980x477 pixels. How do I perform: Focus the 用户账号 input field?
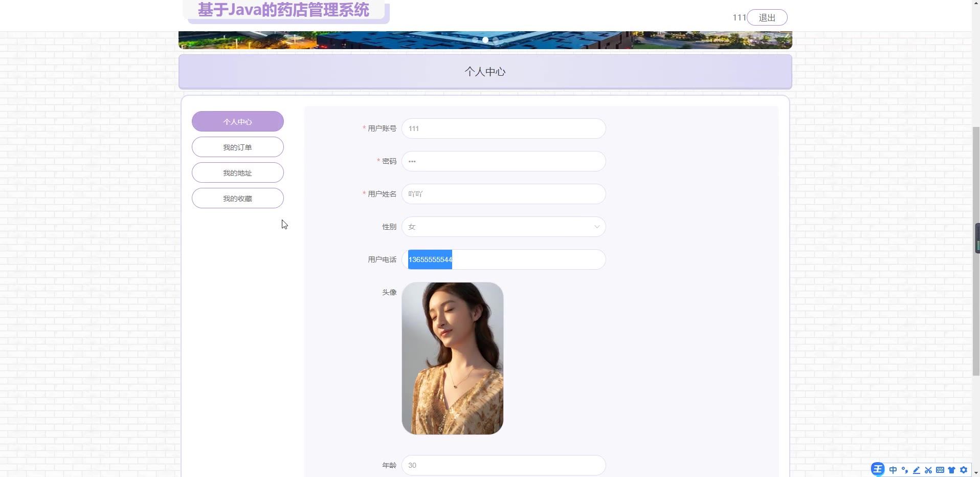coord(504,128)
